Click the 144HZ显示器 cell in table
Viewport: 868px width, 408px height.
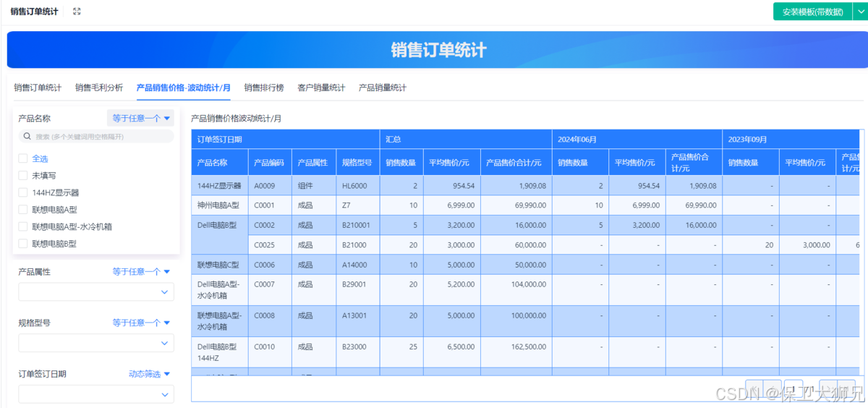point(220,186)
